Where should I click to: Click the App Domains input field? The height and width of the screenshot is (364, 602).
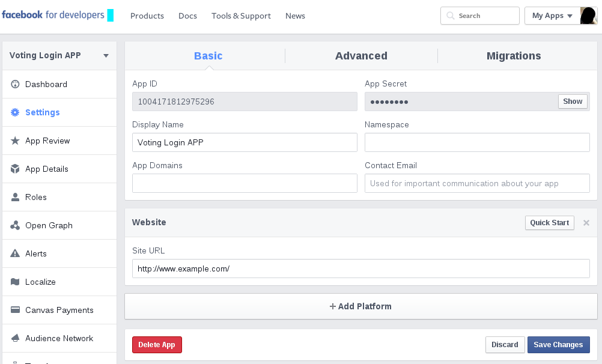245,183
